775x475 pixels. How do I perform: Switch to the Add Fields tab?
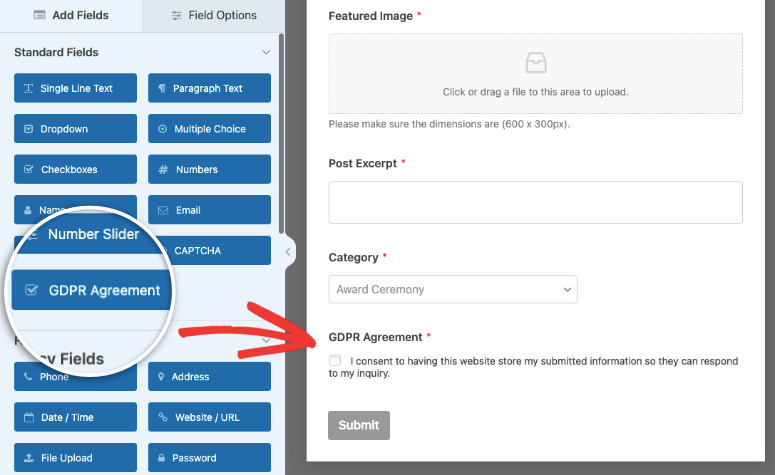click(71, 15)
